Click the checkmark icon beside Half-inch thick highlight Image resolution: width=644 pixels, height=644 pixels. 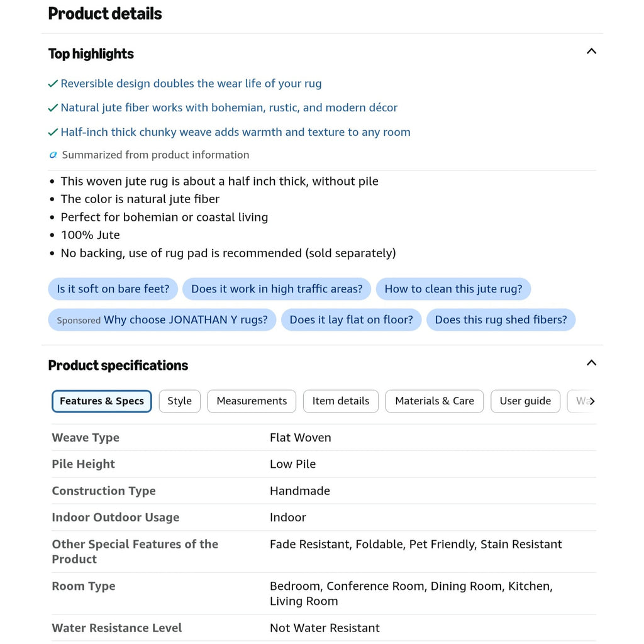tap(53, 132)
